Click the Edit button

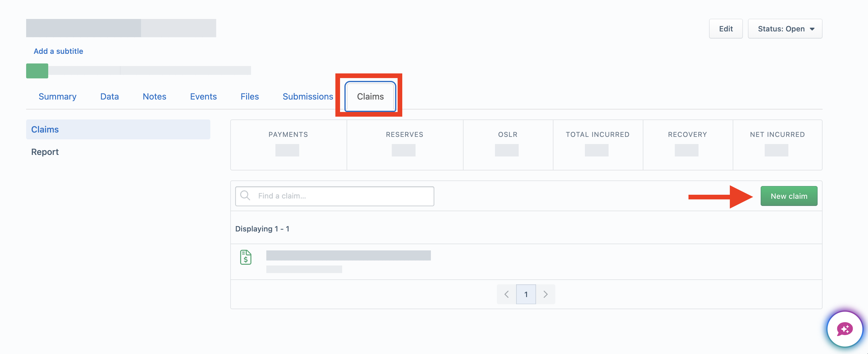(726, 29)
